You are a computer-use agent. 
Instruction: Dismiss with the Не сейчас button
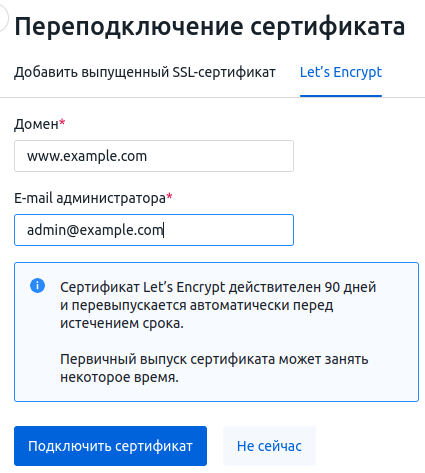[x=269, y=446]
